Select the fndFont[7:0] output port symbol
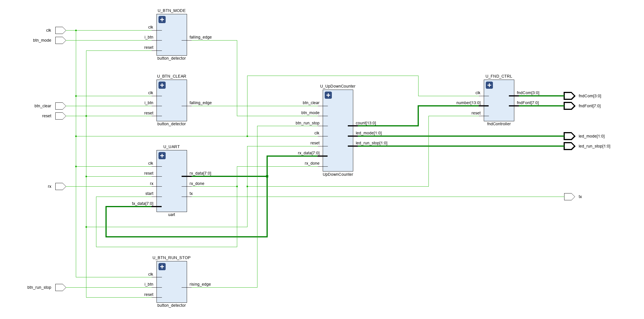The width and height of the screenshot is (644, 319). pyautogui.click(x=569, y=106)
